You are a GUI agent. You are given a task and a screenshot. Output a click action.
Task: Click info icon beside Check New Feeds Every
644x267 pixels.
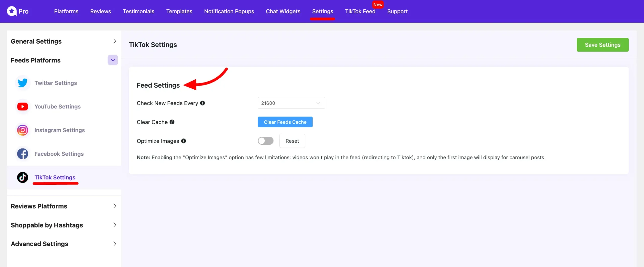click(x=203, y=103)
